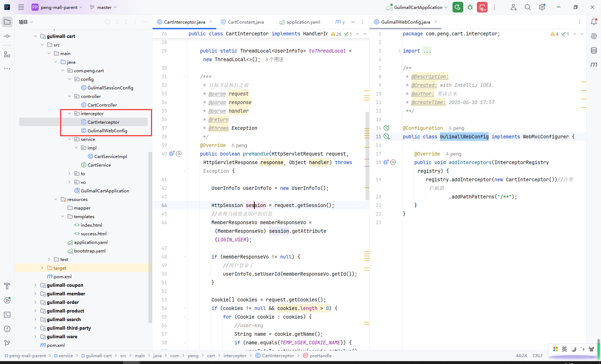
Task: Open AI Assistant spiral icon
Action: pyautogui.click(x=594, y=36)
